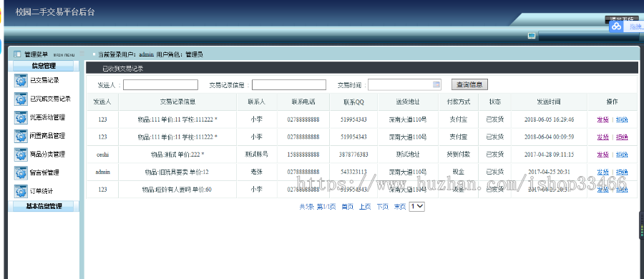Screen dimensions: 644x279
Task: Click the gear icon beside 闲置商品管理
Action: point(21,136)
